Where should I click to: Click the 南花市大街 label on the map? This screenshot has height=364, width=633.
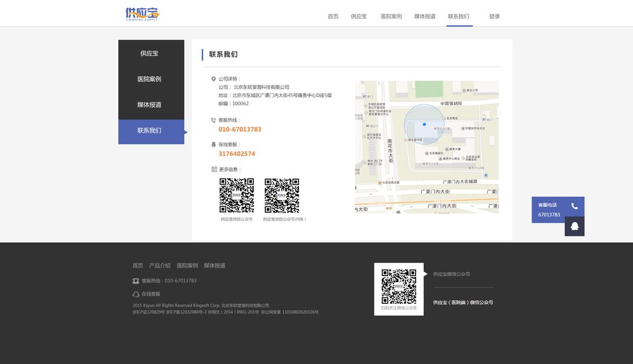[390, 151]
